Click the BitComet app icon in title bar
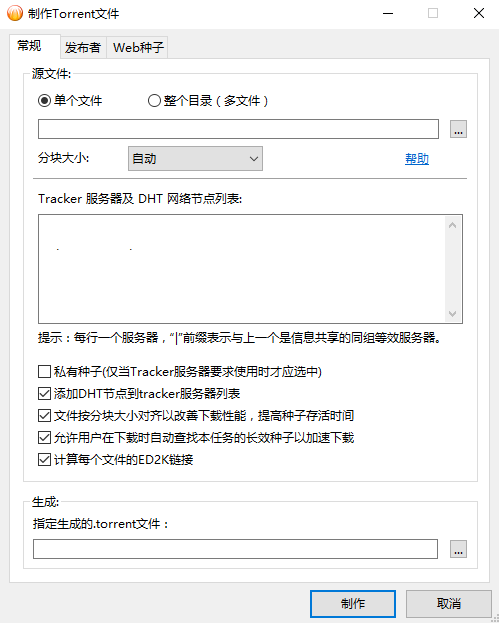This screenshot has width=499, height=623. click(15, 13)
